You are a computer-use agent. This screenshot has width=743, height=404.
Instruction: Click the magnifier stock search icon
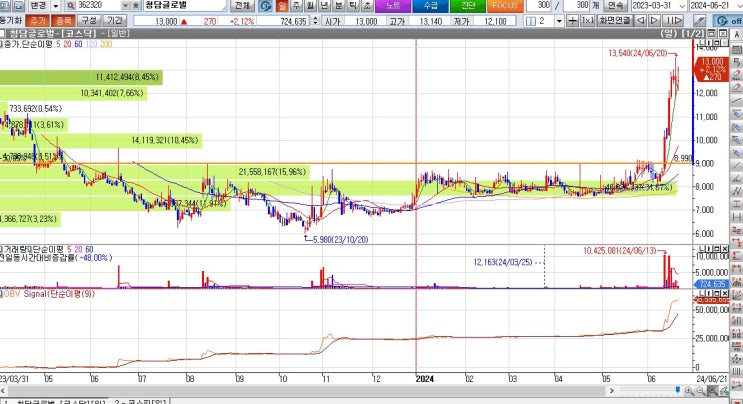coord(71,6)
